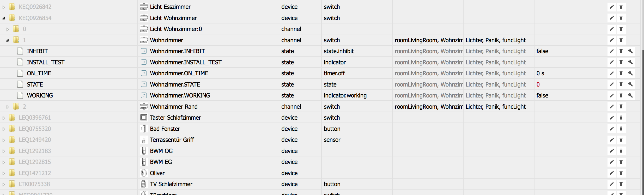The height and width of the screenshot is (195, 644).
Task: Select the STATE tree item
Action: pos(35,84)
